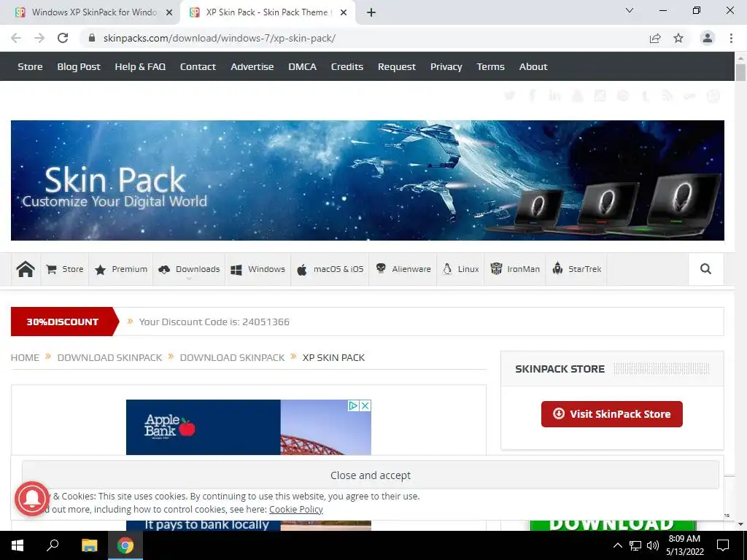Open Store in the top black menu

point(30,66)
